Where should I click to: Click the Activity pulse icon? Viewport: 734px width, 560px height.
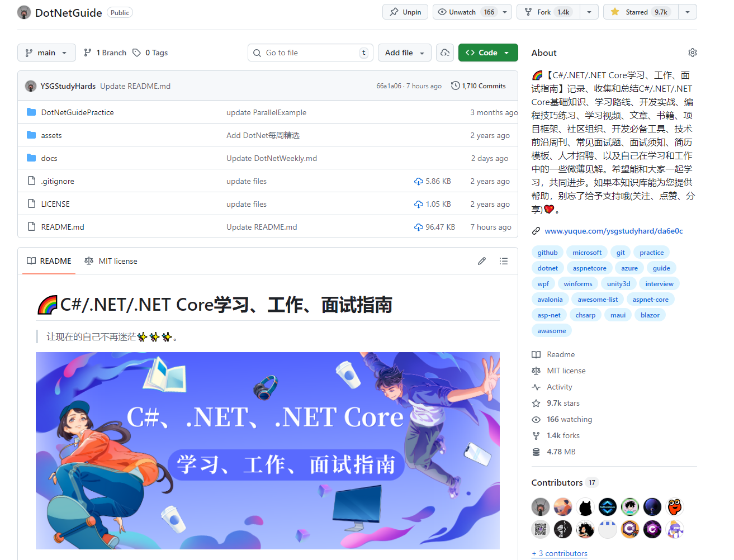[536, 387]
